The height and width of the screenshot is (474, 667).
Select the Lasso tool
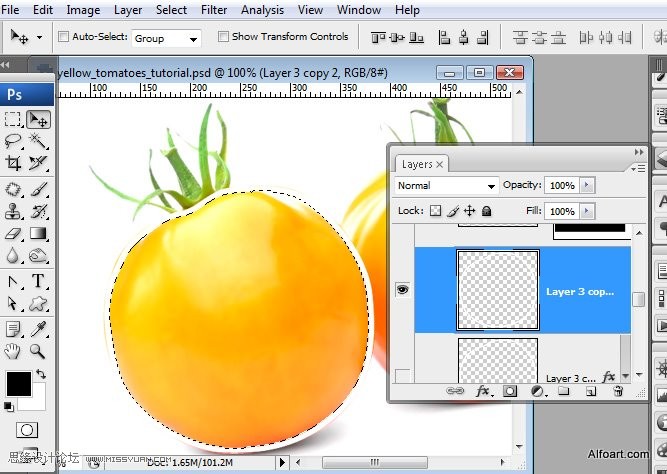coord(14,141)
